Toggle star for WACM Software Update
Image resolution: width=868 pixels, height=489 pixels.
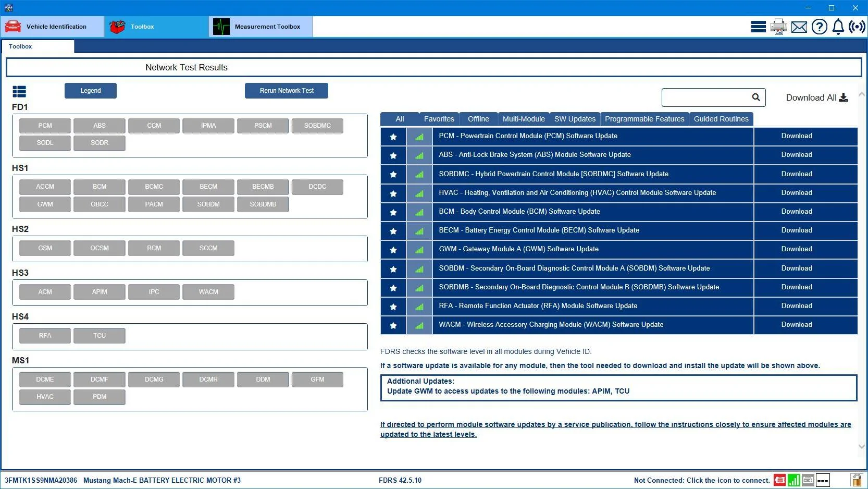pyautogui.click(x=393, y=325)
